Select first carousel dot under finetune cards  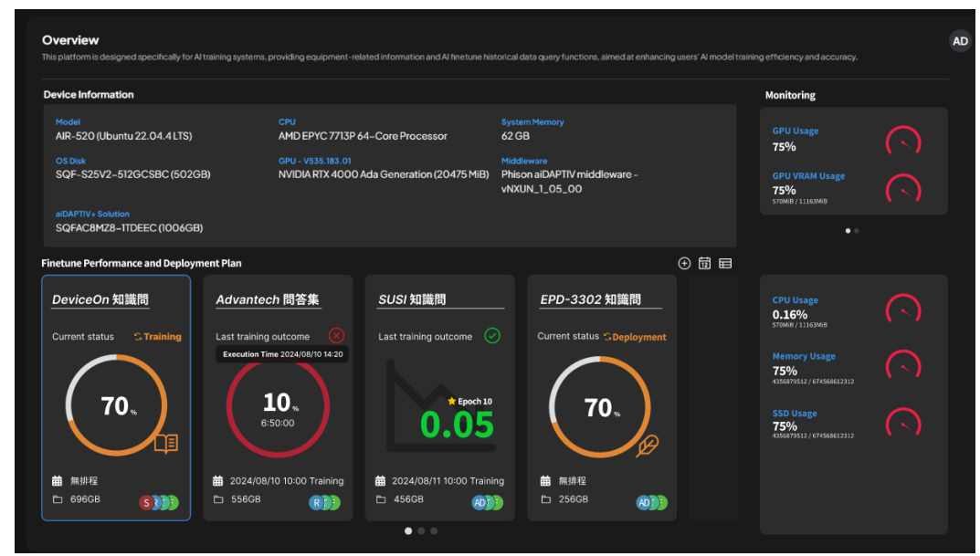click(408, 531)
